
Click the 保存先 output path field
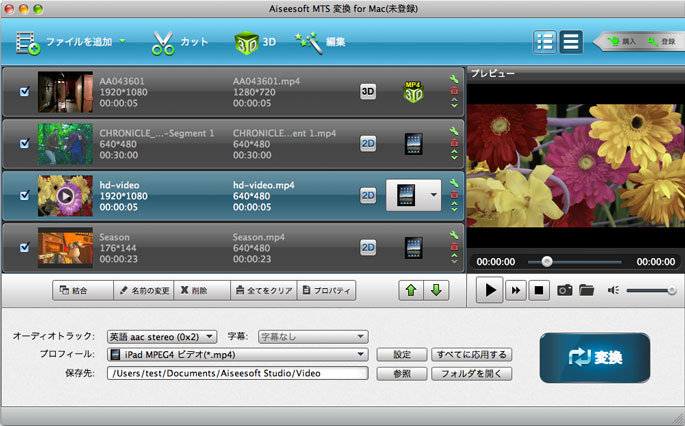click(236, 374)
